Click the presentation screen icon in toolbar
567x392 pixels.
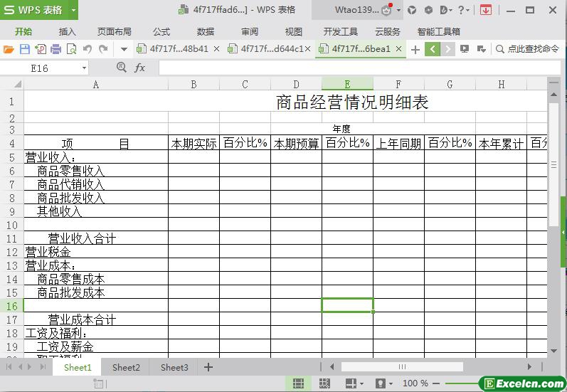[465, 49]
